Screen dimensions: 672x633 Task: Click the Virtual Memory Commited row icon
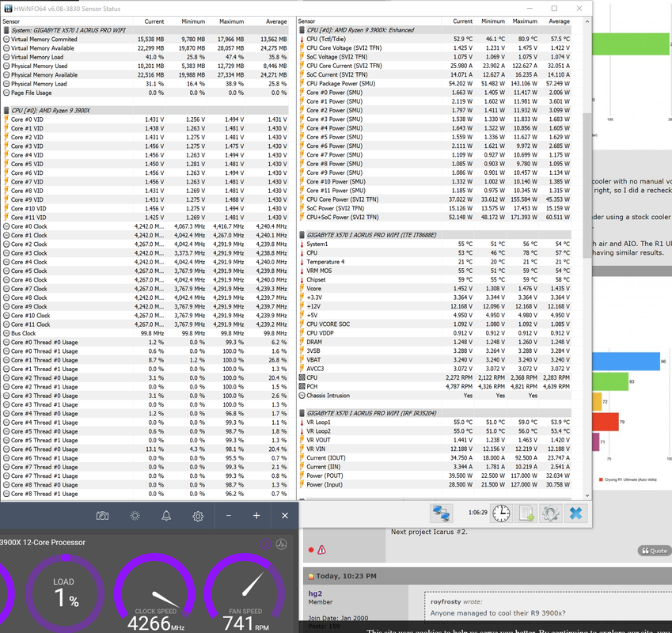point(6,40)
